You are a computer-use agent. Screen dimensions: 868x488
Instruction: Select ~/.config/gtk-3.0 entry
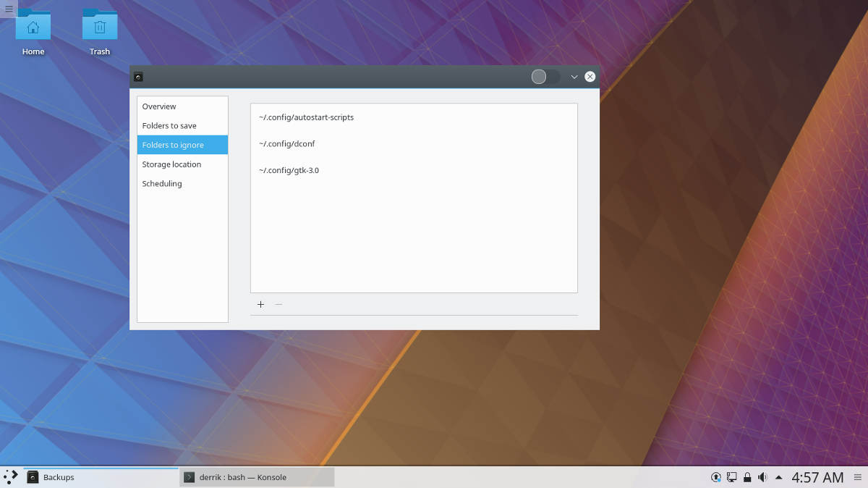click(x=414, y=170)
